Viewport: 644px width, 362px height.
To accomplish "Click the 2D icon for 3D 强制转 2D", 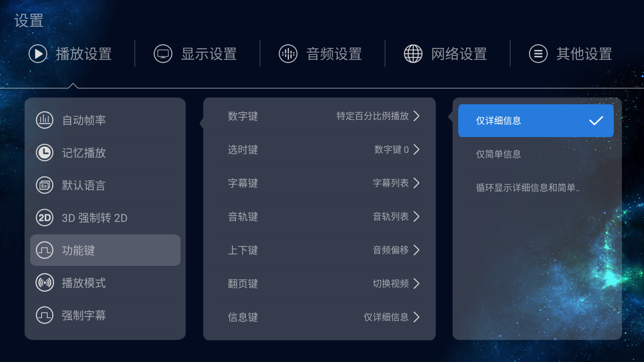I will pos(45,218).
